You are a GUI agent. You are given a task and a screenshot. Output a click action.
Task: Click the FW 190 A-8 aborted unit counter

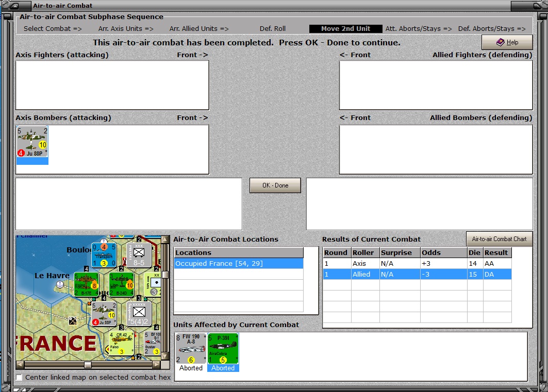click(191, 348)
